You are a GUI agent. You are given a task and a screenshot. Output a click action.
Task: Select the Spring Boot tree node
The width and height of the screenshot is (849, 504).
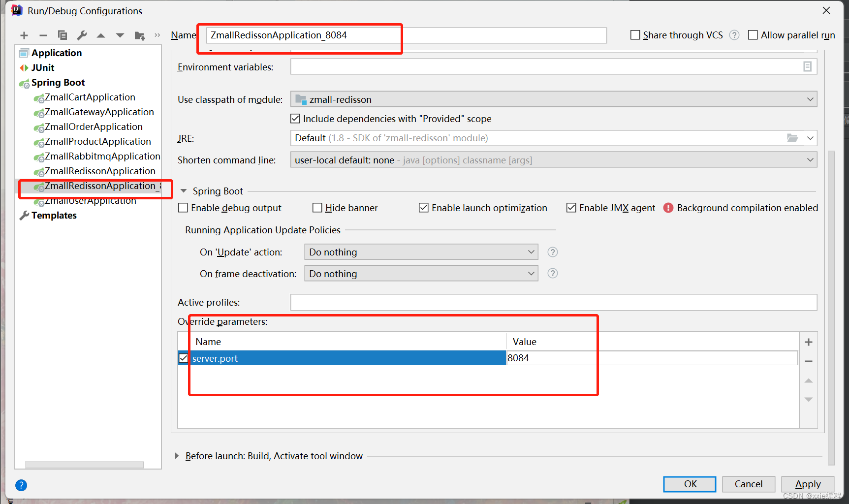58,82
